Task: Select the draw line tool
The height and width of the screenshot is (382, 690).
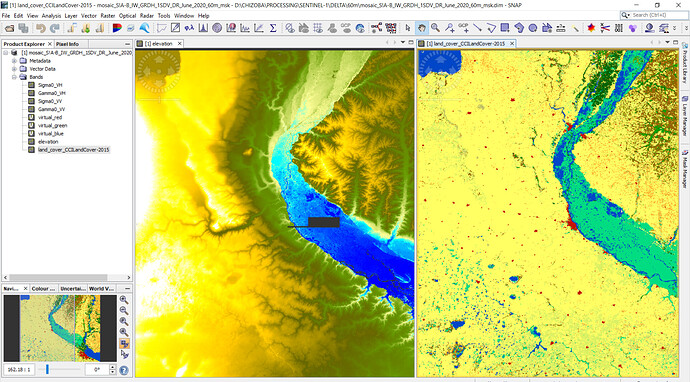Action: pyautogui.click(x=477, y=28)
